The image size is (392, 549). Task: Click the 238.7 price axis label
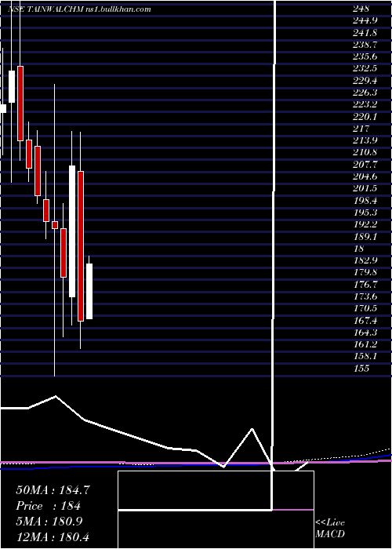pyautogui.click(x=365, y=45)
